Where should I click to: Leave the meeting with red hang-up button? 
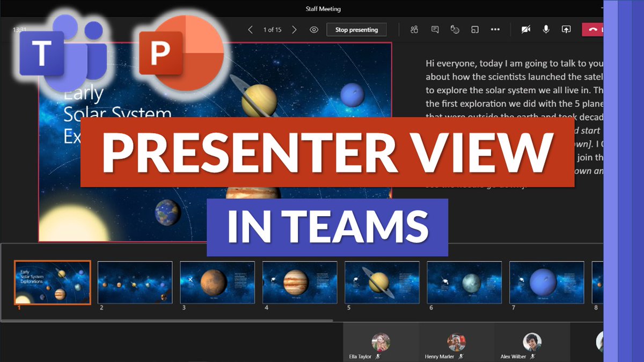point(592,30)
